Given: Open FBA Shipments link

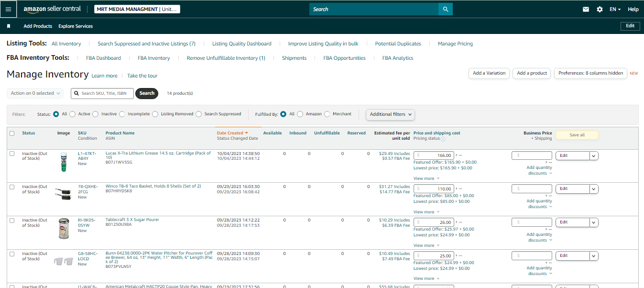Looking at the screenshot, I should point(294,58).
